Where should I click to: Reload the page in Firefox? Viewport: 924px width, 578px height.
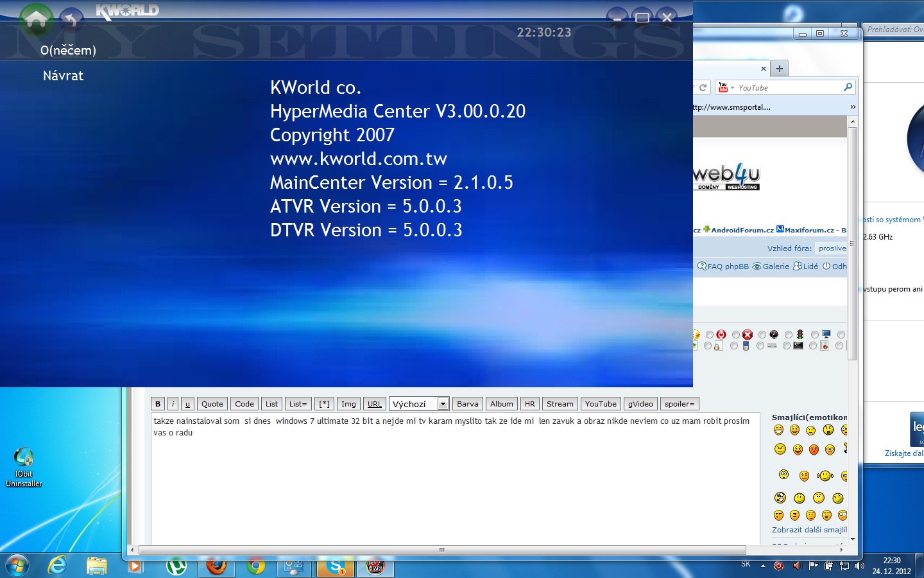coord(703,87)
